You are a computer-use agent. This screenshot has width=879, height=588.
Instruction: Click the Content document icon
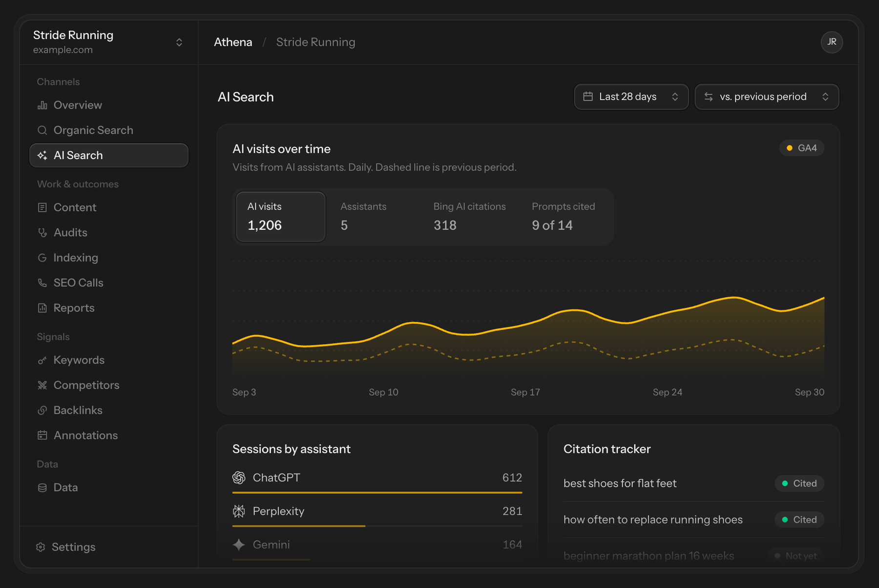tap(42, 207)
